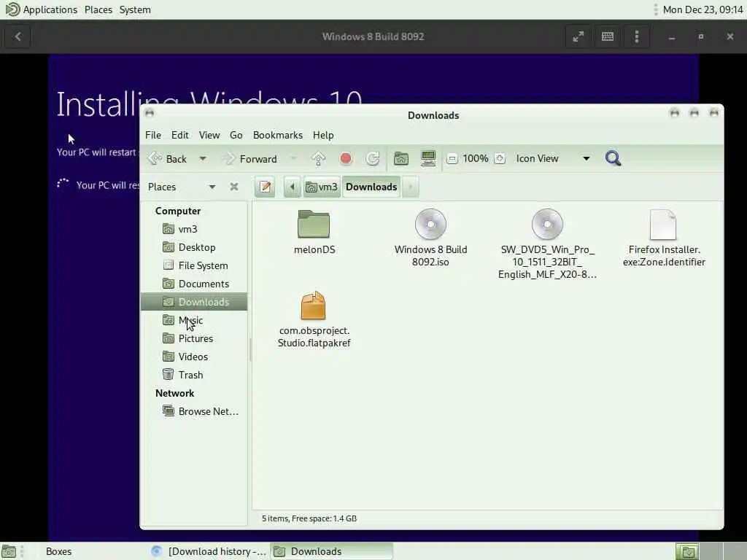Viewport: 747px width, 560px height.
Task: Click the red Stop loading icon
Action: pyautogui.click(x=346, y=158)
